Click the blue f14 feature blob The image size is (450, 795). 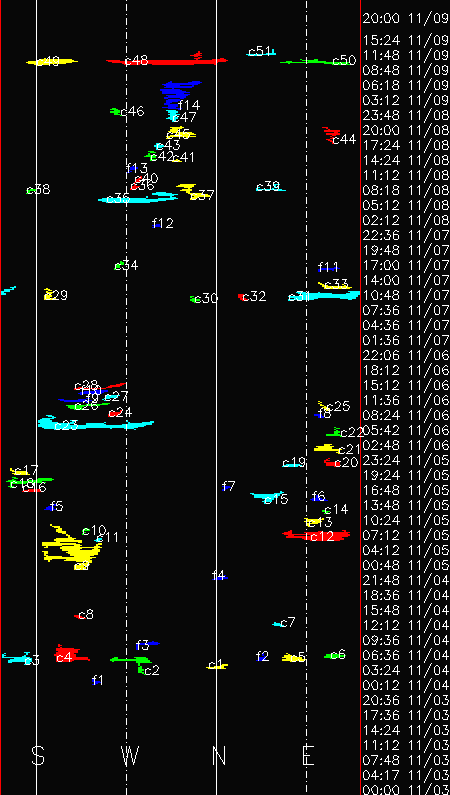pyautogui.click(x=179, y=94)
